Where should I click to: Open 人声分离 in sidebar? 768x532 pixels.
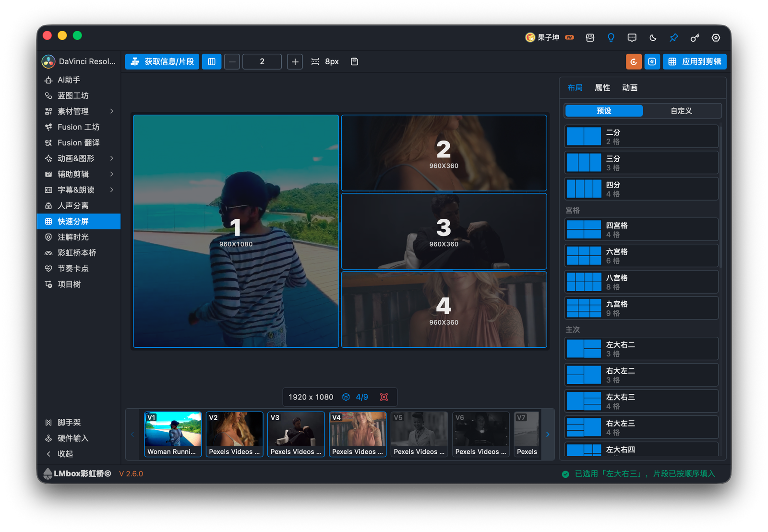pos(79,205)
